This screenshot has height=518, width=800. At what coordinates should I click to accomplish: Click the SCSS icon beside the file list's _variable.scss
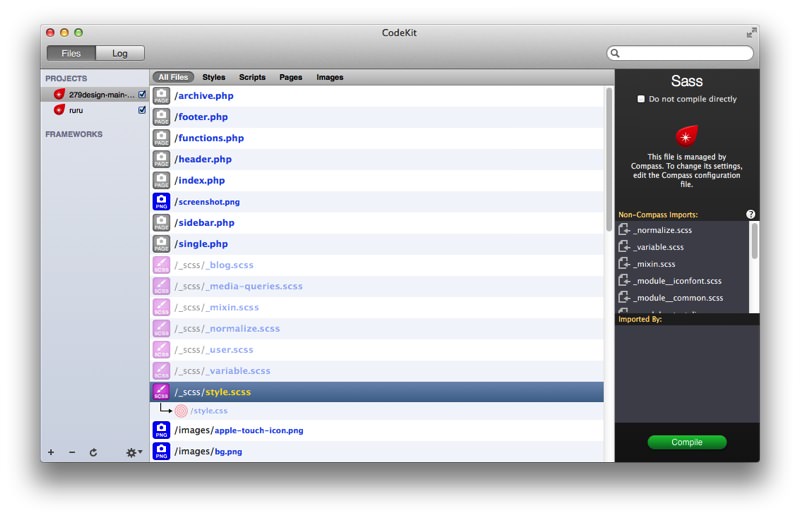click(161, 371)
